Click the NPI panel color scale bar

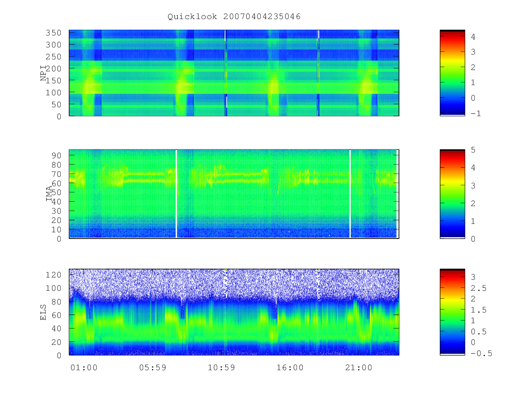tap(452, 73)
